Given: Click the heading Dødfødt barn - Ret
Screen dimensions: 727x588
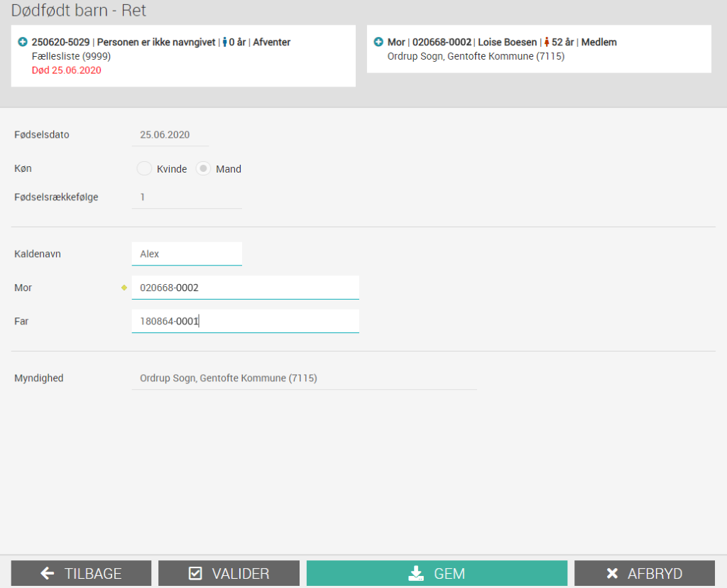Looking at the screenshot, I should [x=78, y=10].
